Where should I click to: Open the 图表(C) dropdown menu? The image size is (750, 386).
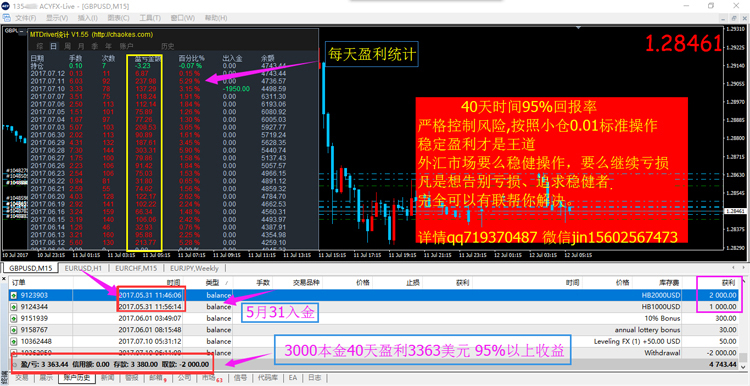tap(118, 18)
